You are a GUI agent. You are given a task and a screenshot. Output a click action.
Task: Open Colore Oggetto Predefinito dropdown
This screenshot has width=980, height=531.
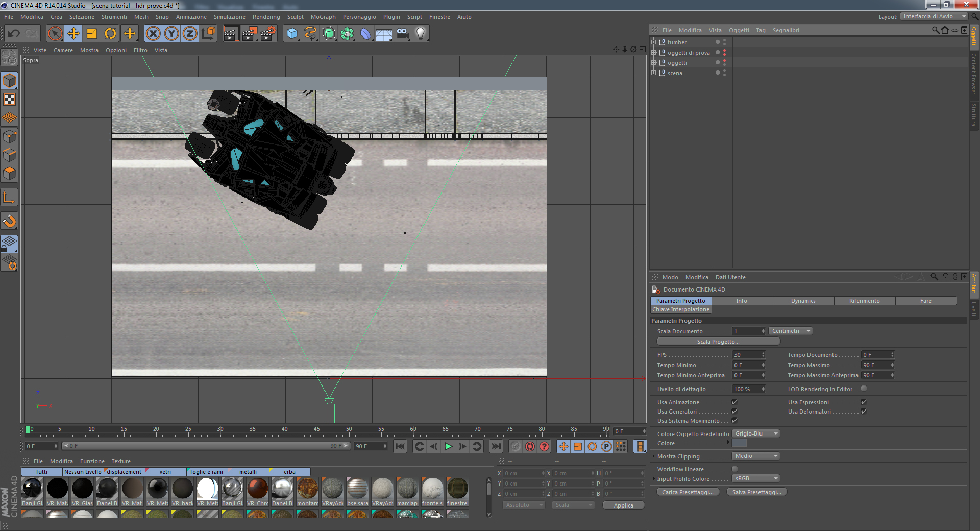(x=756, y=434)
